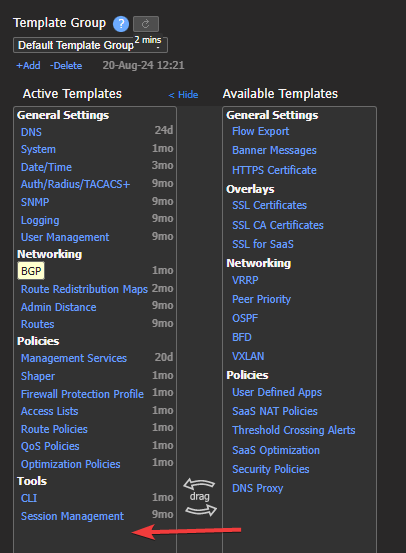Select the User Management template
406x553 pixels.
coord(65,237)
